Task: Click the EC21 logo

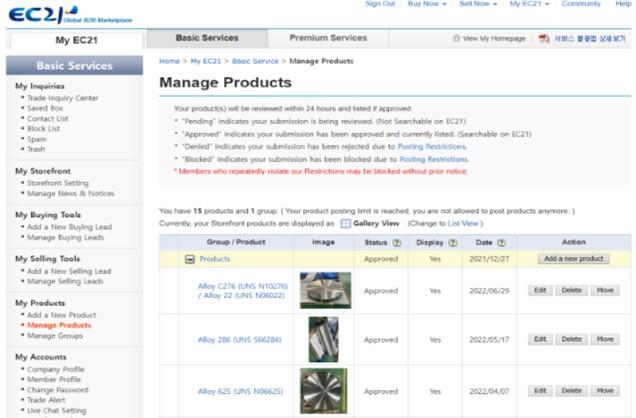Action: point(45,13)
